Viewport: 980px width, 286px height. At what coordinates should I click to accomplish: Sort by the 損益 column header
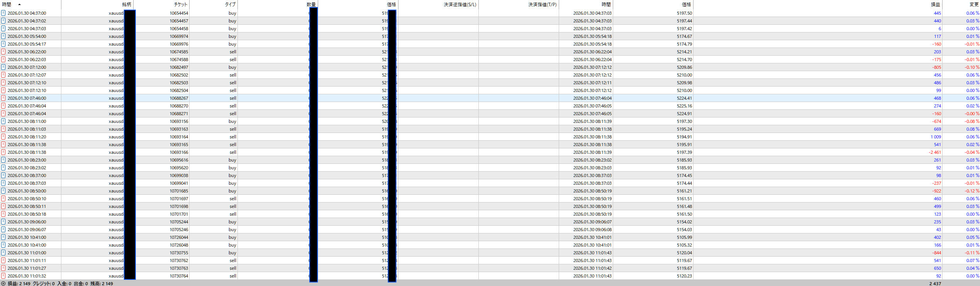[935, 5]
